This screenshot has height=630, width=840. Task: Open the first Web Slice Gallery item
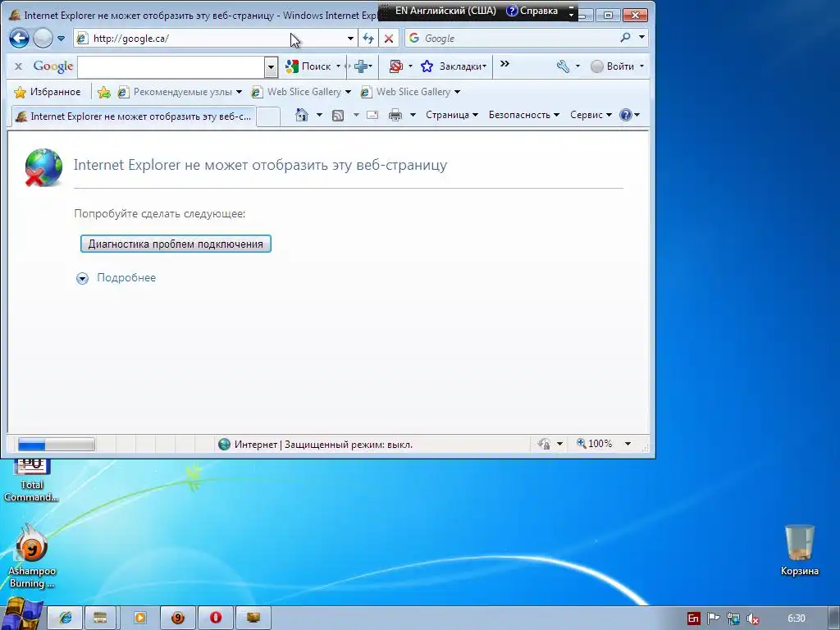pos(301,92)
